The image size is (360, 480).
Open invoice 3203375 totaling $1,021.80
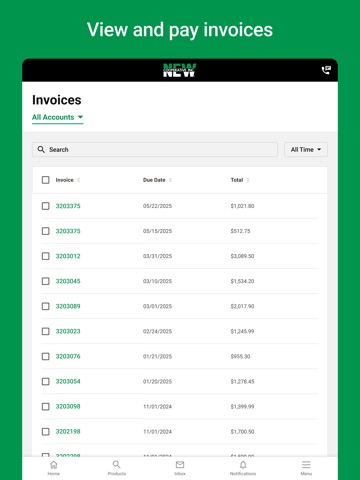[x=68, y=206]
